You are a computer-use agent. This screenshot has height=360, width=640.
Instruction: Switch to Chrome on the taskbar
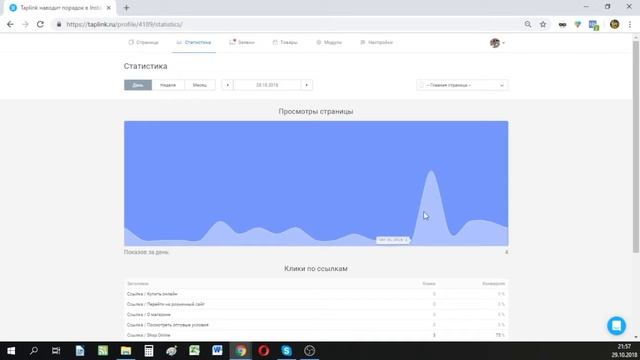coord(240,351)
